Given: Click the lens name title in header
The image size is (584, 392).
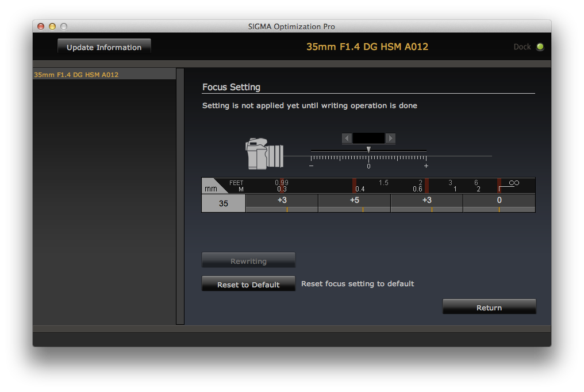Looking at the screenshot, I should pos(367,47).
